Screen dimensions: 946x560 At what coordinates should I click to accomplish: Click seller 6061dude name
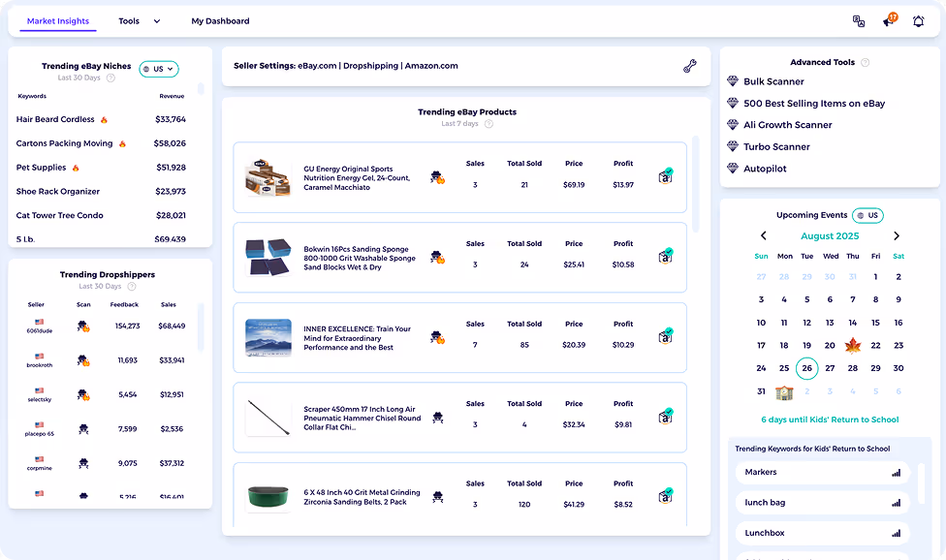tap(39, 331)
